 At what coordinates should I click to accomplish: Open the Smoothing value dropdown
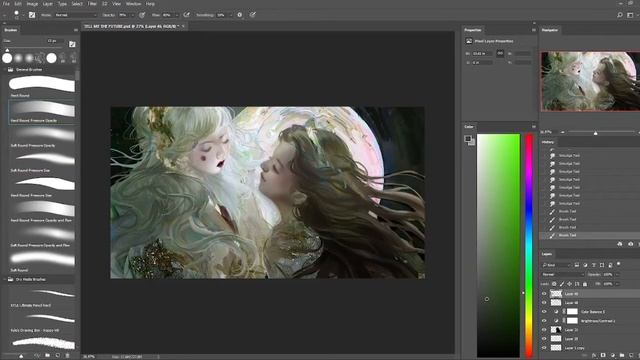(x=230, y=15)
